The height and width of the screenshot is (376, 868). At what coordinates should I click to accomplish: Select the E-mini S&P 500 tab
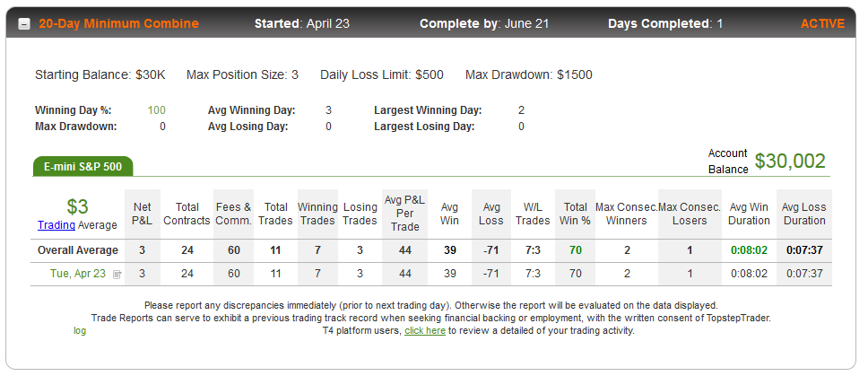click(x=83, y=167)
